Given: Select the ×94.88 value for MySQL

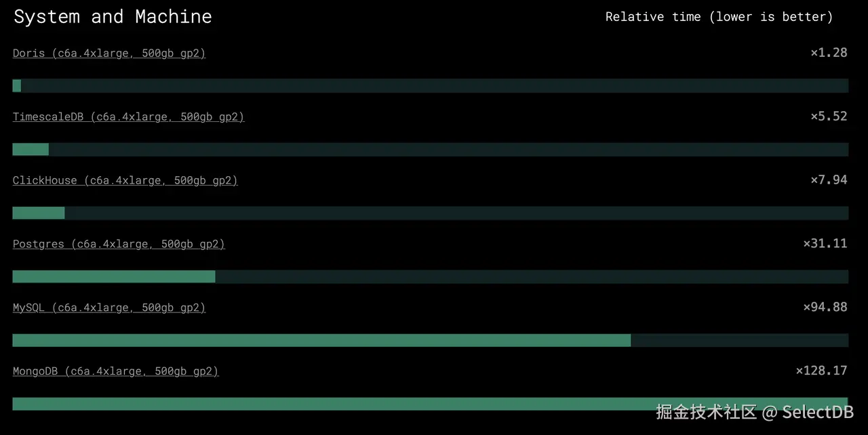Looking at the screenshot, I should pos(825,308).
